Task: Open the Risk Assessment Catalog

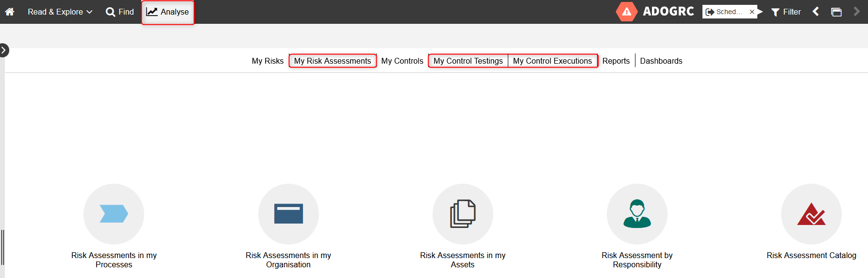Action: tap(811, 214)
